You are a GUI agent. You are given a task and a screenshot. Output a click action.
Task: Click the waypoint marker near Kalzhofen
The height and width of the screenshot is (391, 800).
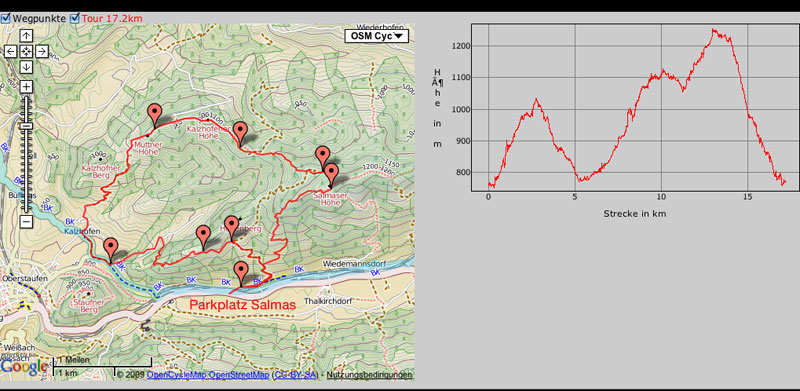111,251
